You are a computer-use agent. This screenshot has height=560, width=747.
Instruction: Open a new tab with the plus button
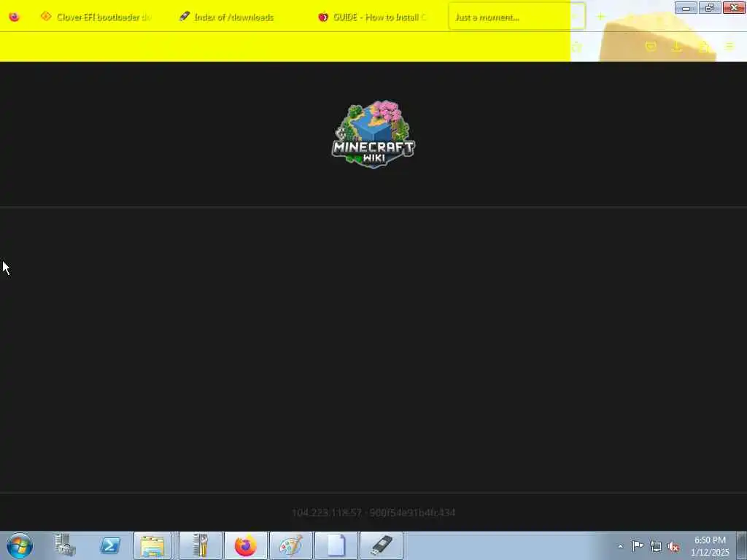601,17
